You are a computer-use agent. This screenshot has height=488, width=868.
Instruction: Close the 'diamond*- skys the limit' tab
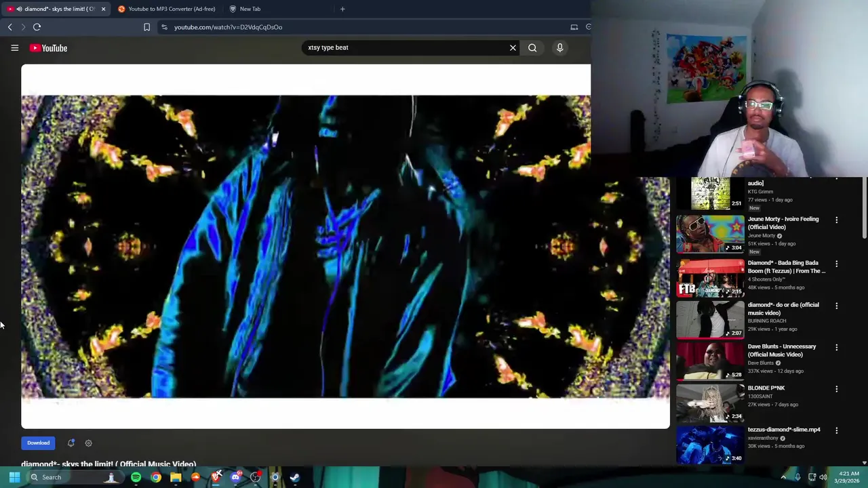103,9
